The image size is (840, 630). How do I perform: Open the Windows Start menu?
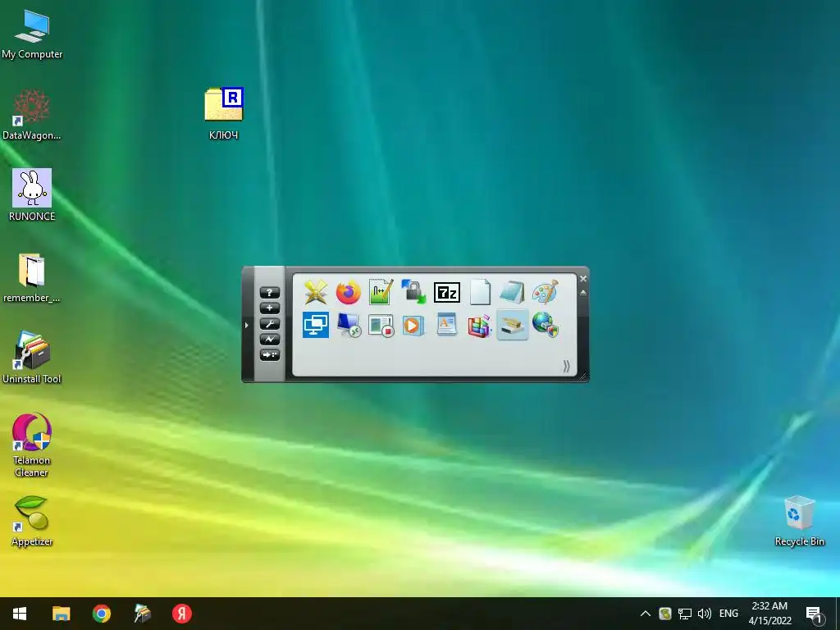(x=20, y=614)
